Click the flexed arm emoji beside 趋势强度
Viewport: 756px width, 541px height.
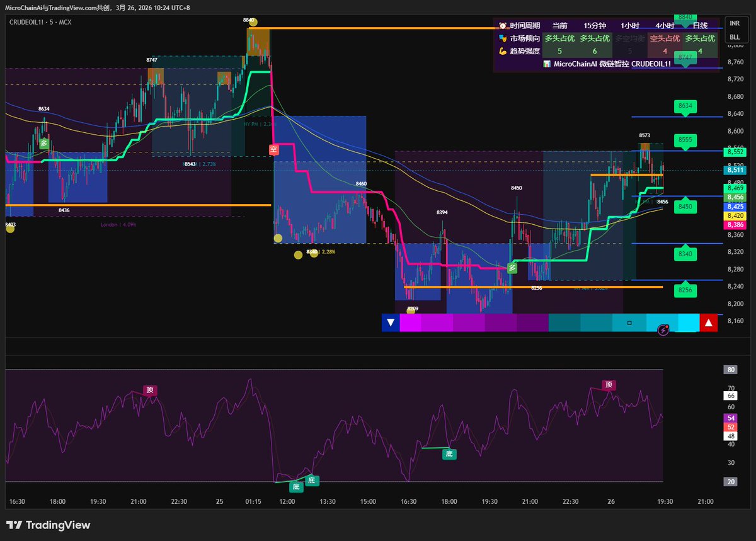pyautogui.click(x=503, y=51)
